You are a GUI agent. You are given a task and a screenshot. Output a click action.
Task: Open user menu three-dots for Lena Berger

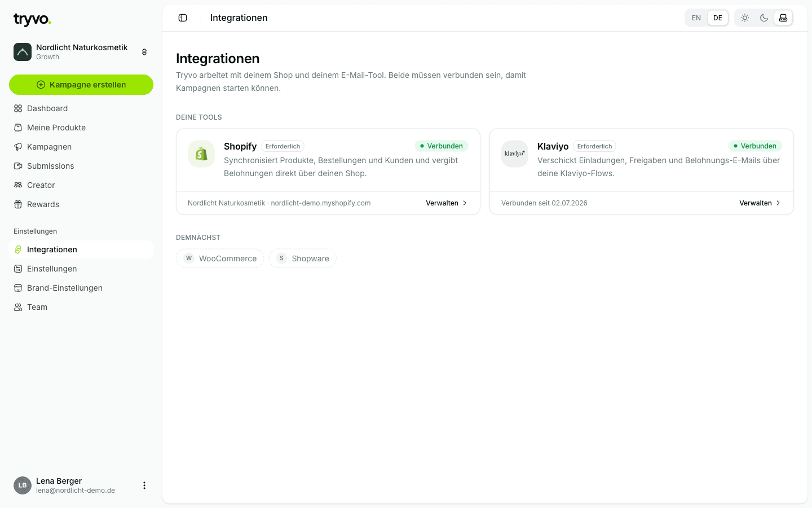point(144,485)
